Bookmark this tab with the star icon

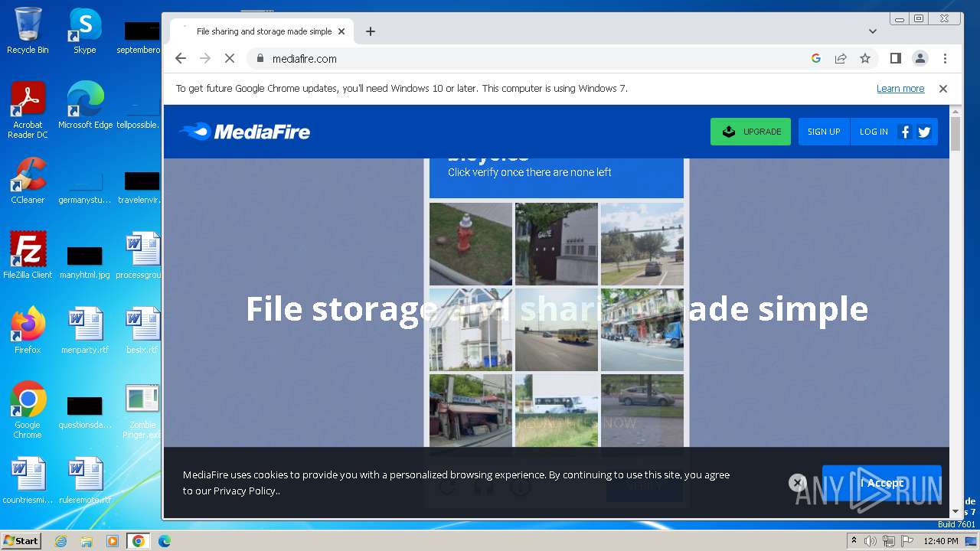(865, 58)
